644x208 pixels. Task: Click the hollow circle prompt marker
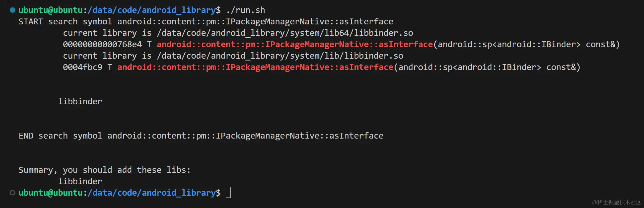pyautogui.click(x=13, y=193)
